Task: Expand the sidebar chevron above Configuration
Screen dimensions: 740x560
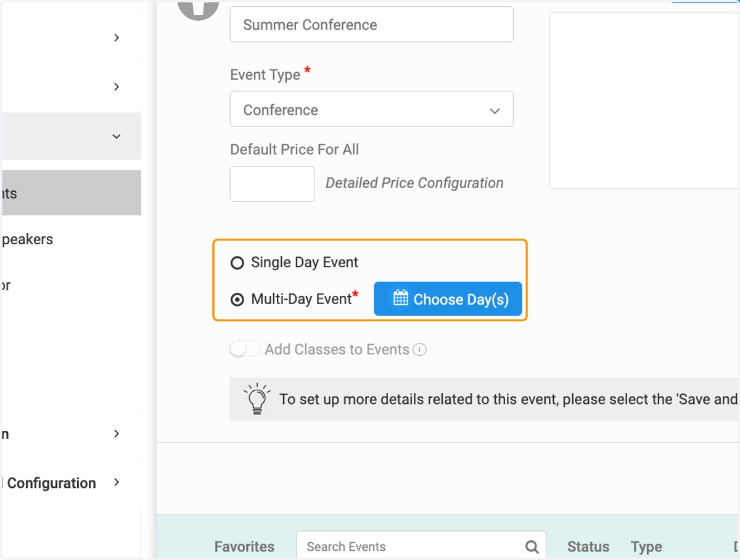Action: [117, 434]
